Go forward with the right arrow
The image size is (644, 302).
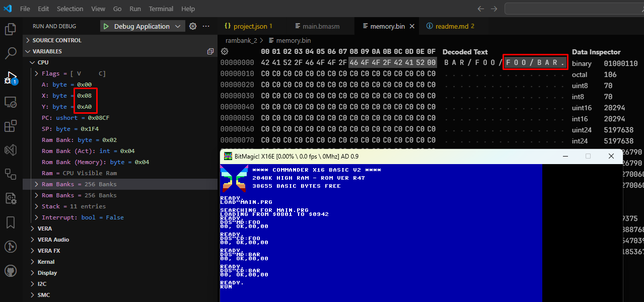pos(494,9)
